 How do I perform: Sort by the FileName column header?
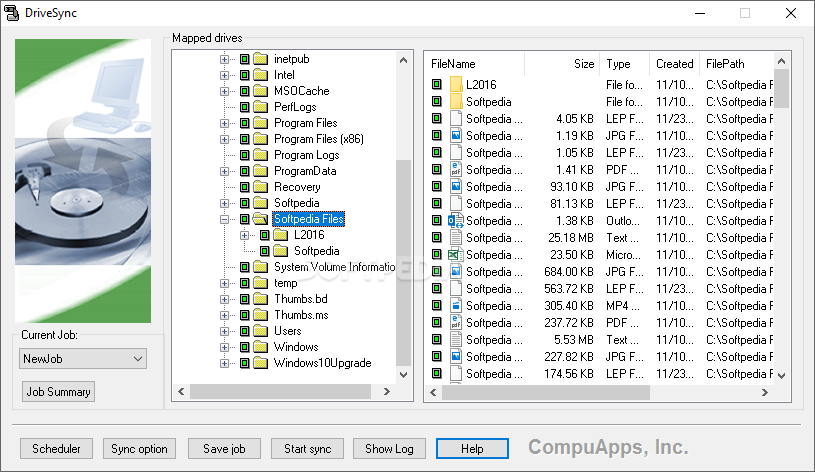(475, 64)
